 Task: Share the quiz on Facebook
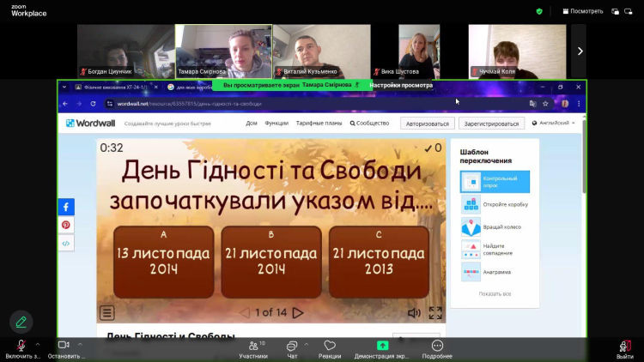click(x=66, y=207)
